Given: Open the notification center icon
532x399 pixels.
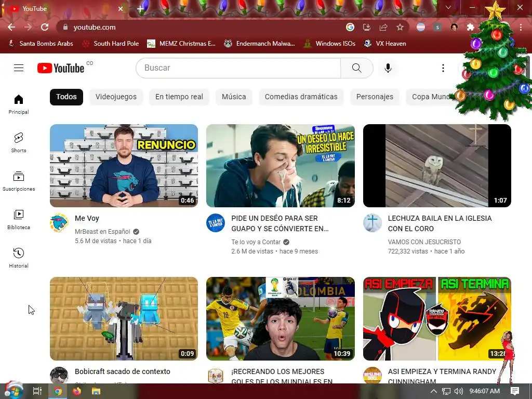Looking at the screenshot, I should click(x=515, y=391).
